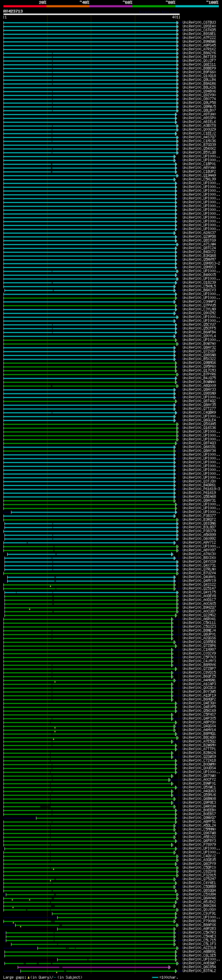Select label UniRef100_P38379
The width and height of the screenshot is (222, 980).
coord(199,531)
